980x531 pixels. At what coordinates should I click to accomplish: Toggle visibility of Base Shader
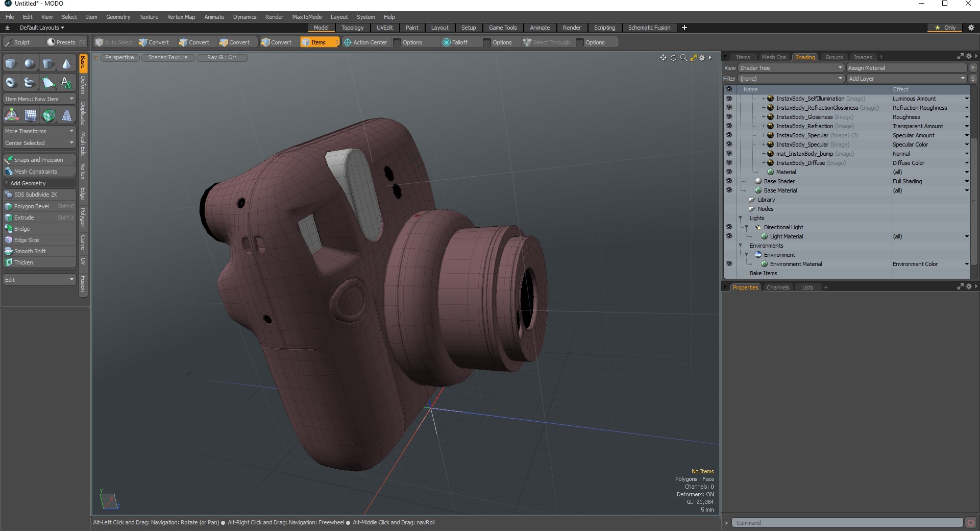pos(729,181)
